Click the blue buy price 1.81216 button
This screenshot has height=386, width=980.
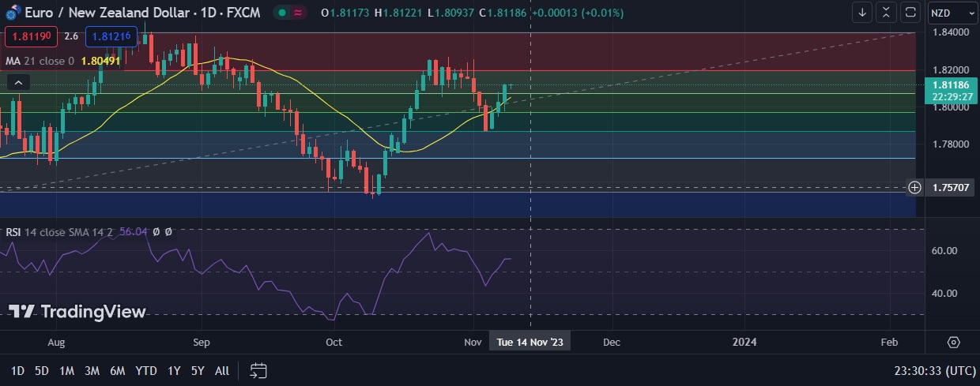point(111,36)
